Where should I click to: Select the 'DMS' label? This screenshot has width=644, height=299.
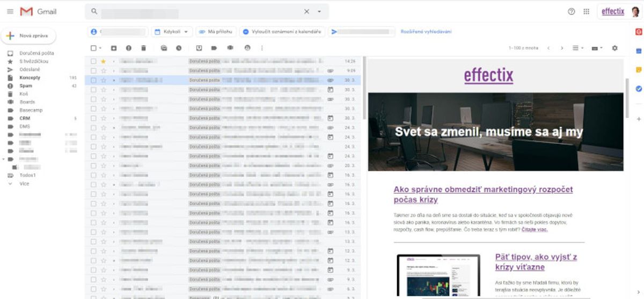(25, 126)
